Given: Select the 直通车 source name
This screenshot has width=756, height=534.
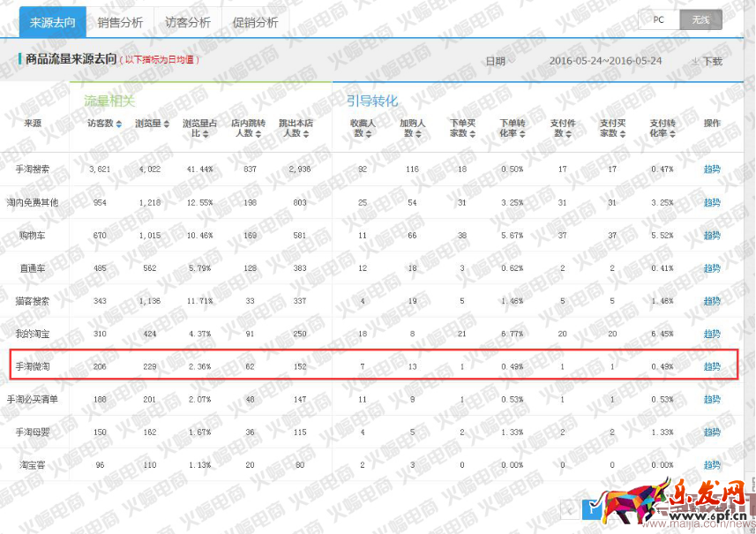Looking at the screenshot, I should click(33, 268).
